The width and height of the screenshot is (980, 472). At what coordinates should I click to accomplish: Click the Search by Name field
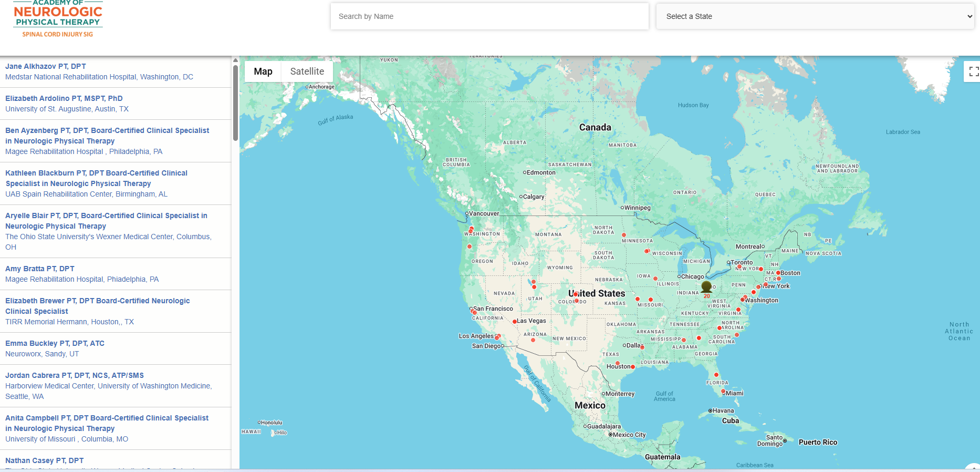point(489,16)
